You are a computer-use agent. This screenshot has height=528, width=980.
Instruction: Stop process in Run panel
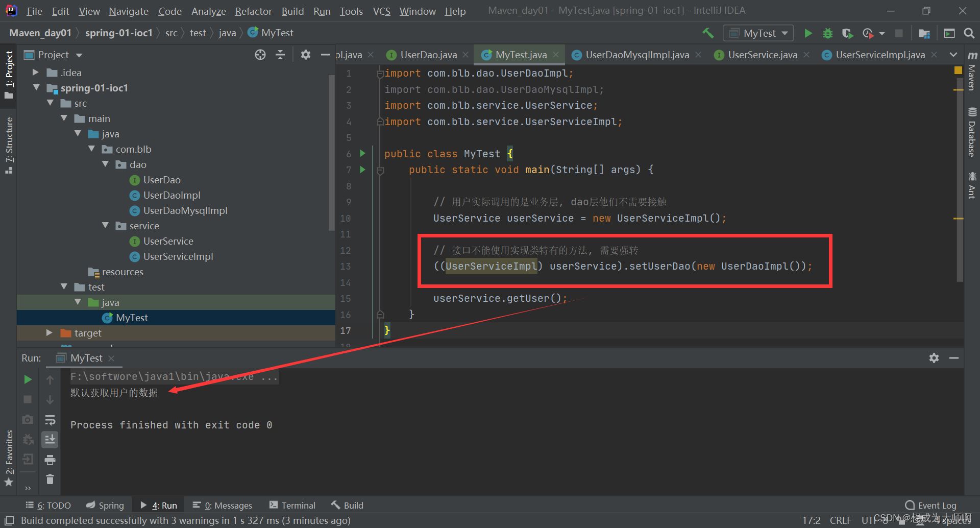(x=28, y=399)
